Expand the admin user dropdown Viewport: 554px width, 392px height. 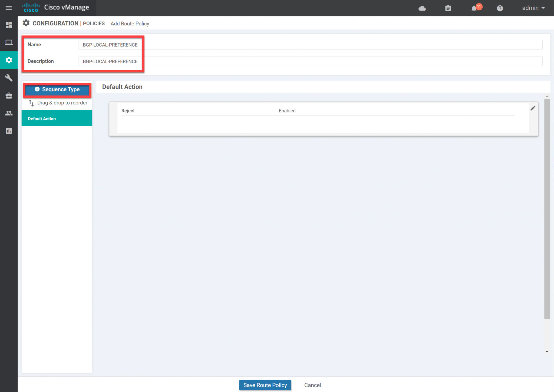[533, 8]
